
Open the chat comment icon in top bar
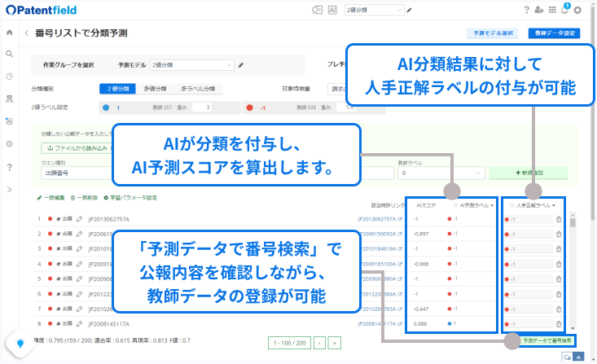click(x=317, y=11)
